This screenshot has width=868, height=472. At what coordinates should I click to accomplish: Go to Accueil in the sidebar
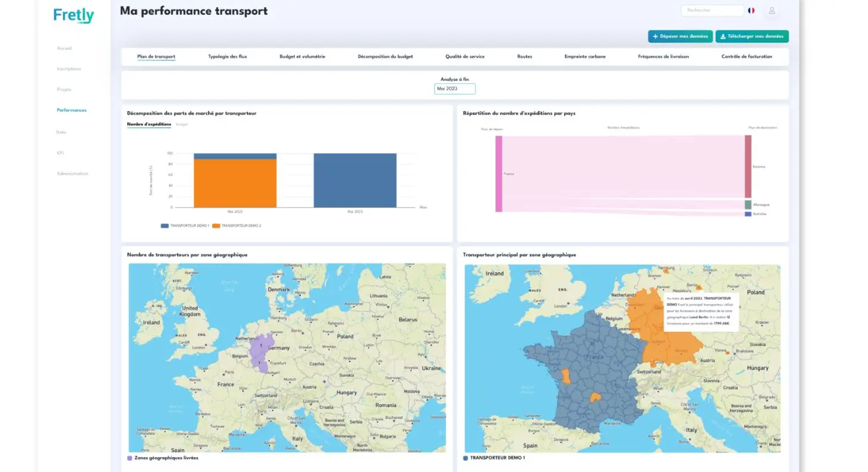64,48
